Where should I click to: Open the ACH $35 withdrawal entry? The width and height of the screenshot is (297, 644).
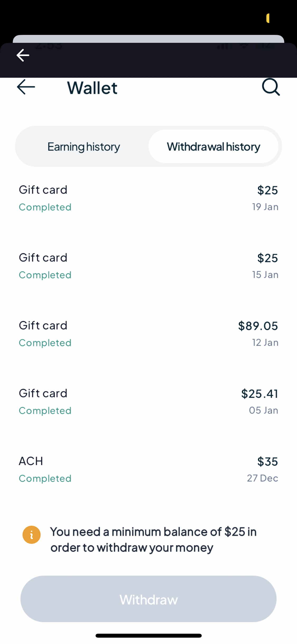[148, 470]
